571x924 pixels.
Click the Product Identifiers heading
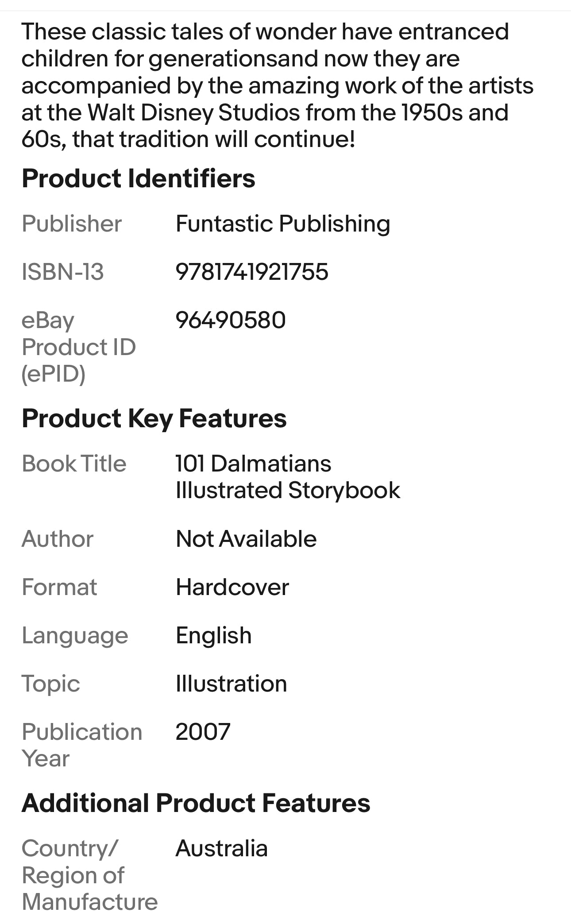coord(138,178)
